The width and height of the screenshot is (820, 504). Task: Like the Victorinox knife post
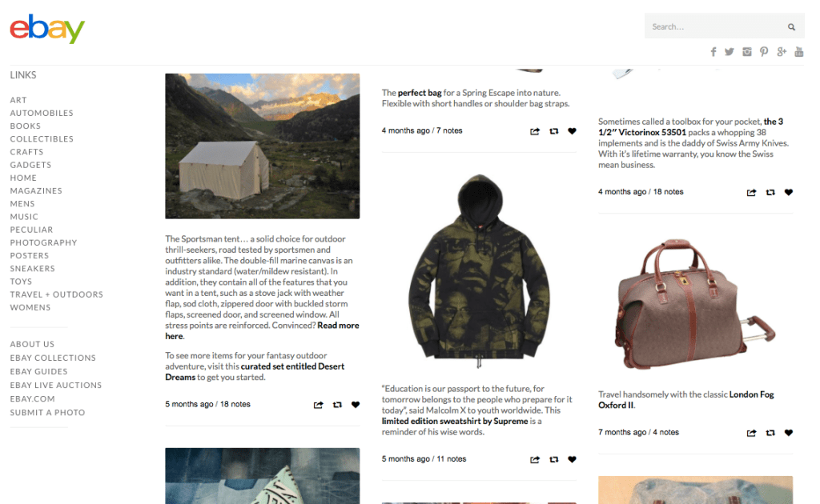tap(789, 192)
